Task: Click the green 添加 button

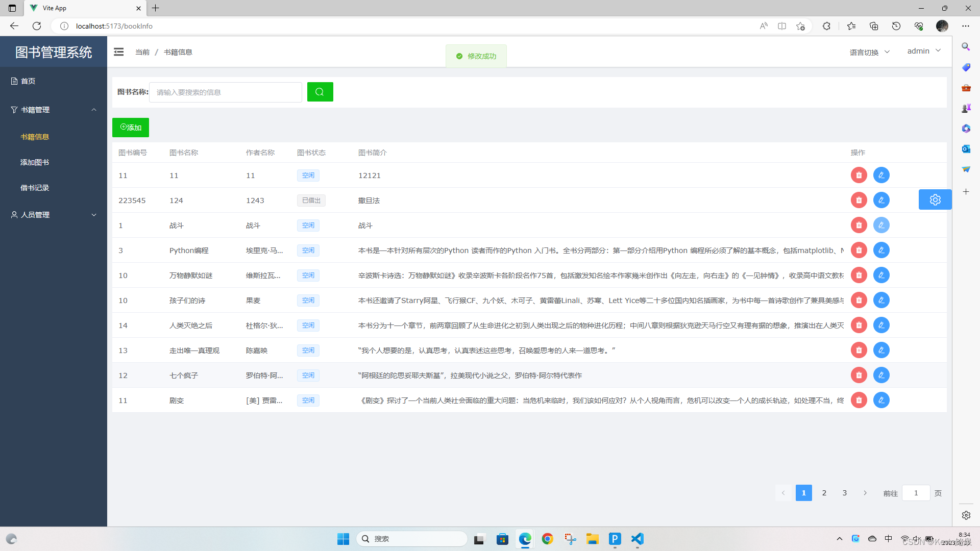Action: (131, 128)
